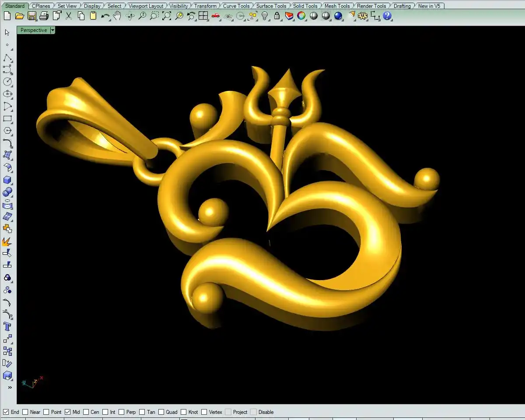Open the four-viewport layout icon

tap(203, 16)
